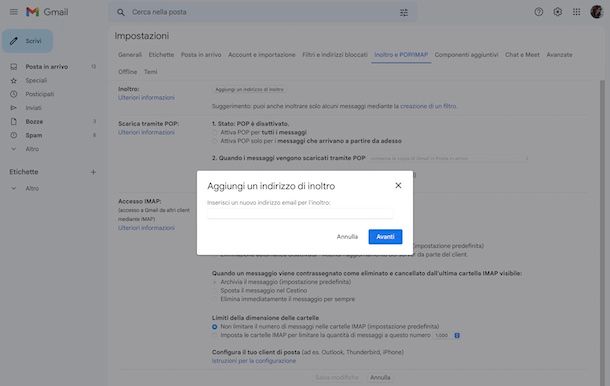Open Istruzioni per la configurazione link
This screenshot has width=610, height=386.
(254, 361)
